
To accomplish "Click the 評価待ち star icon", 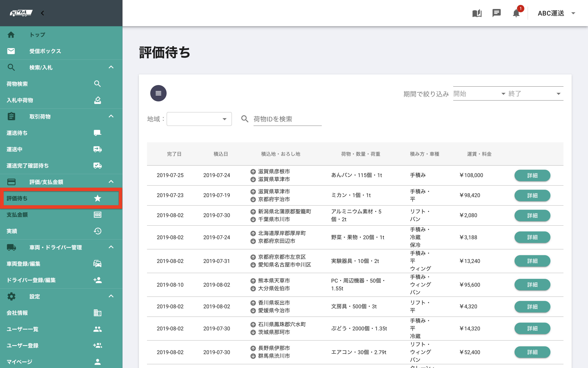I will pos(97,198).
